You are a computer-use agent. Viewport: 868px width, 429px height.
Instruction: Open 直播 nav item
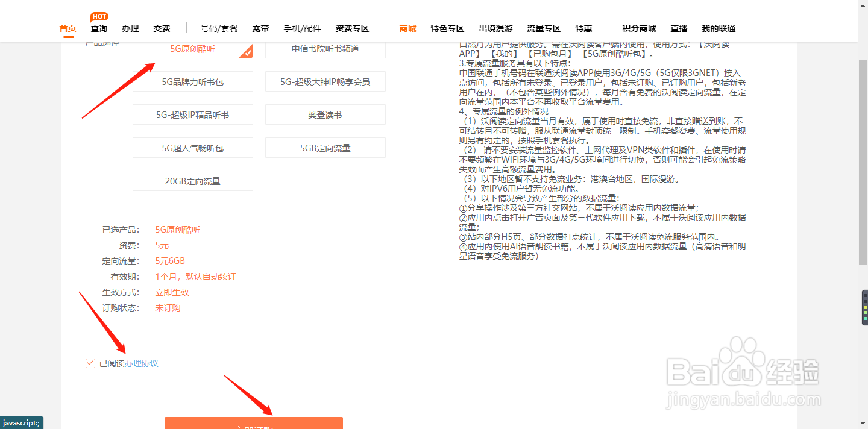[679, 28]
